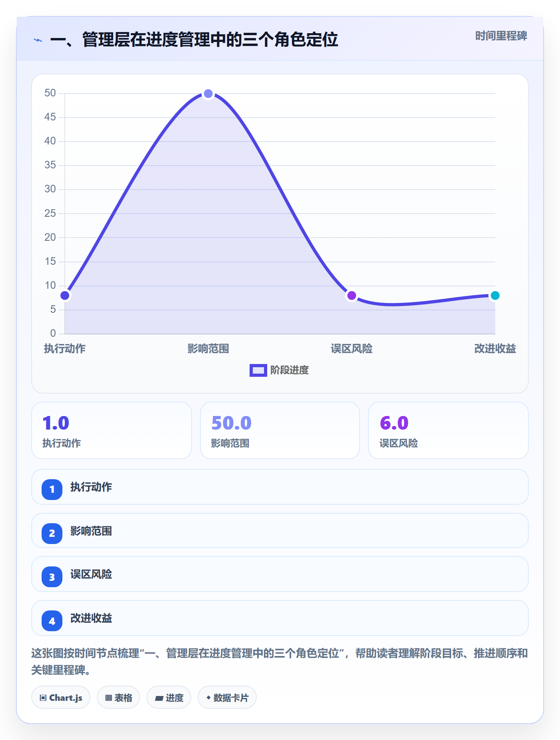The image size is (560, 740).
Task: Open list row 影响范围
Action: [280, 530]
